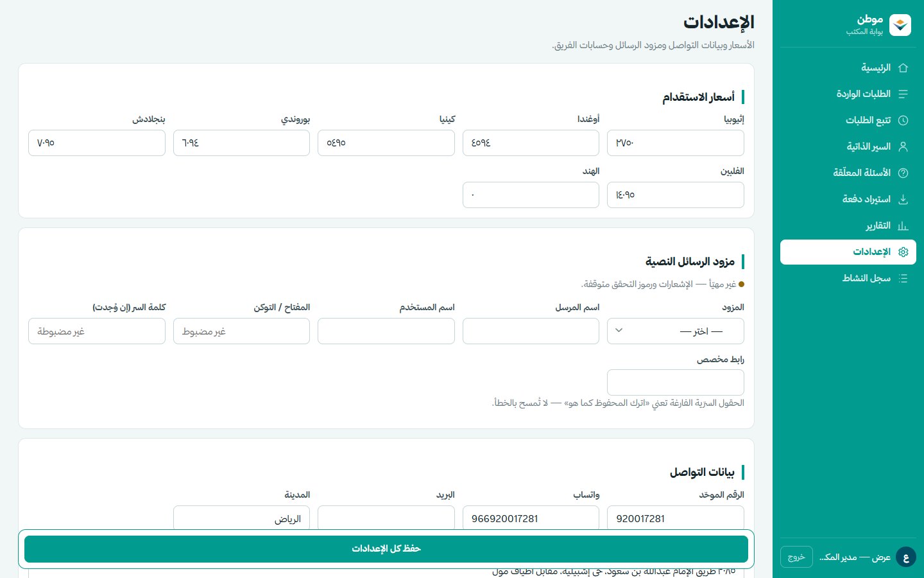
Task: Focus the كلمة السر password input
Action: pos(97,331)
